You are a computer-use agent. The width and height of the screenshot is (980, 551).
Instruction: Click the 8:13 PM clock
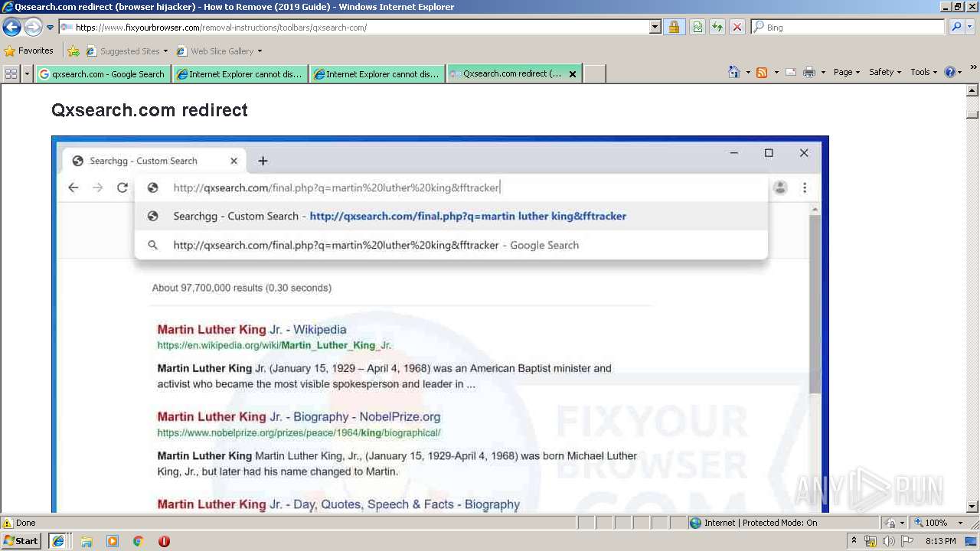940,541
